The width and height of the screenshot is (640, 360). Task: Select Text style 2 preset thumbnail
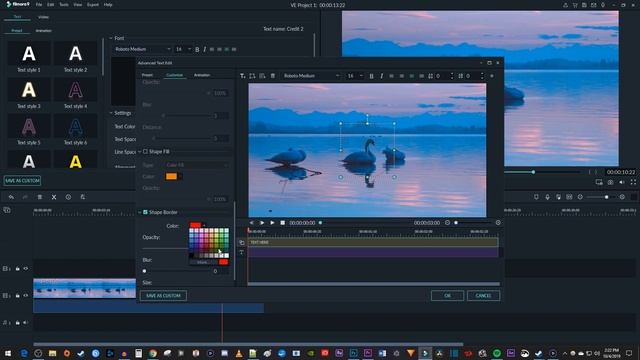(x=76, y=53)
